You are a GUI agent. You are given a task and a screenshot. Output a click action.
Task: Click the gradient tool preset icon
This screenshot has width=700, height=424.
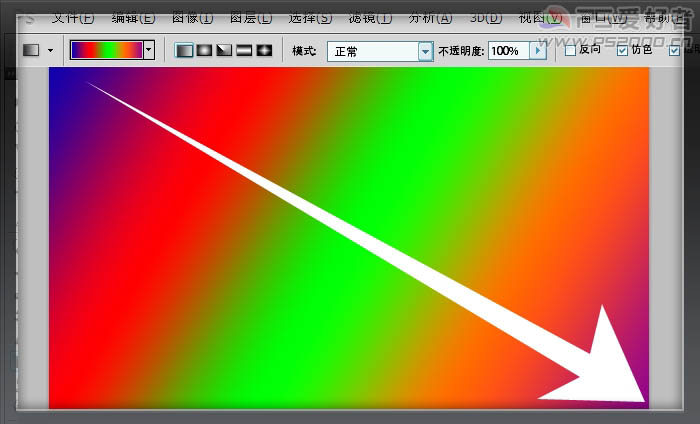point(31,50)
